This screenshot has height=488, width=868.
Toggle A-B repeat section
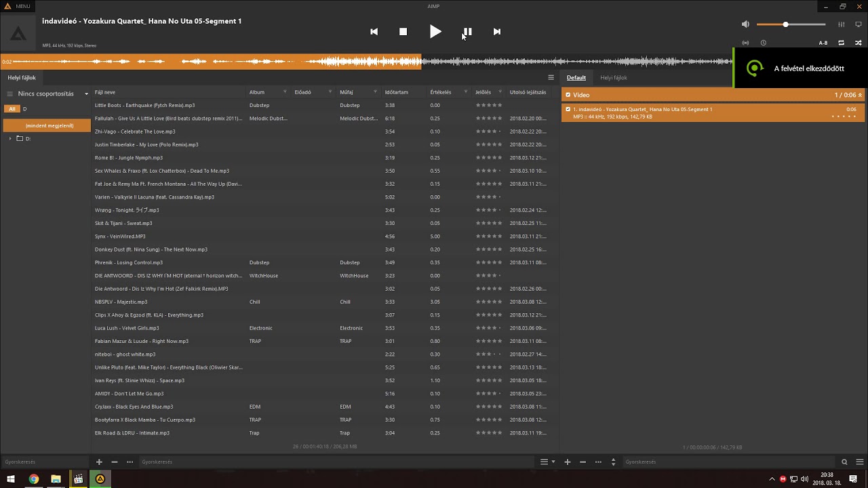[823, 43]
